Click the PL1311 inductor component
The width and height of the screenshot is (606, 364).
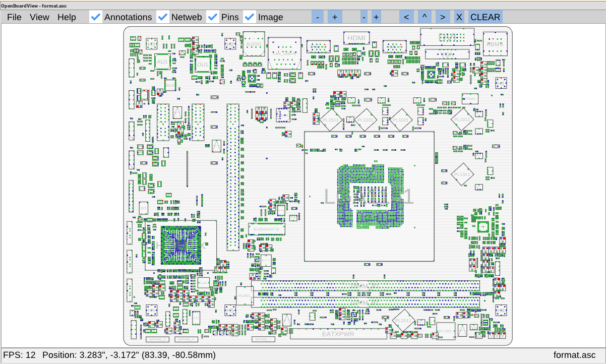[462, 174]
